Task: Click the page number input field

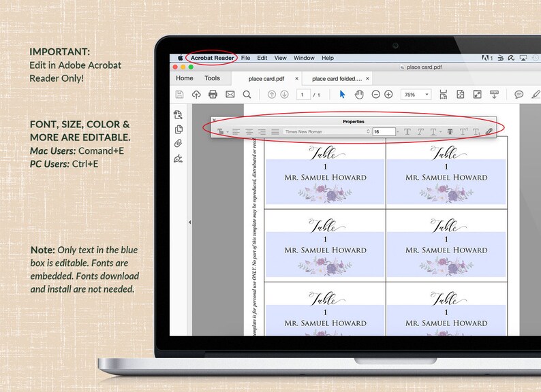Action: (303, 95)
